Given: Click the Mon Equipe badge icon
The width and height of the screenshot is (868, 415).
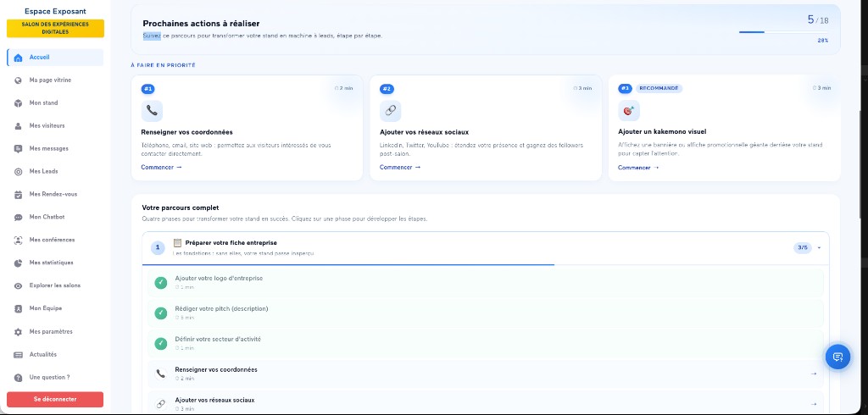Looking at the screenshot, I should point(18,309).
